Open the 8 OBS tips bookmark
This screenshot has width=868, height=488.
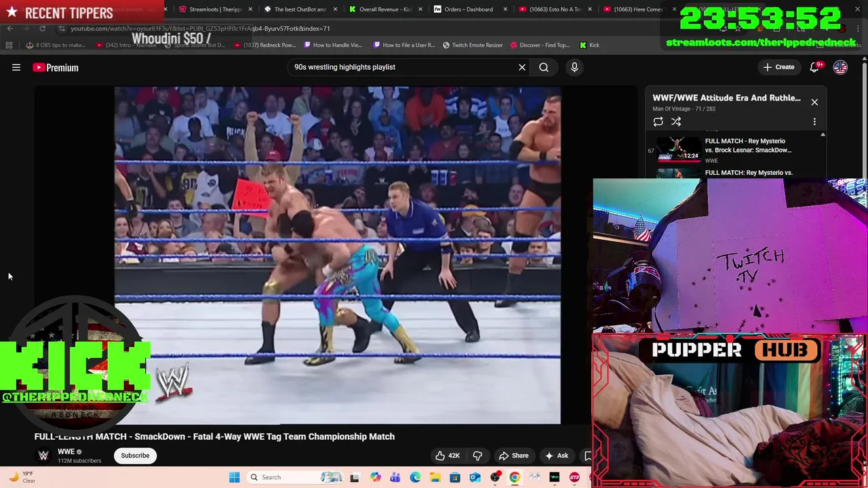[56, 45]
